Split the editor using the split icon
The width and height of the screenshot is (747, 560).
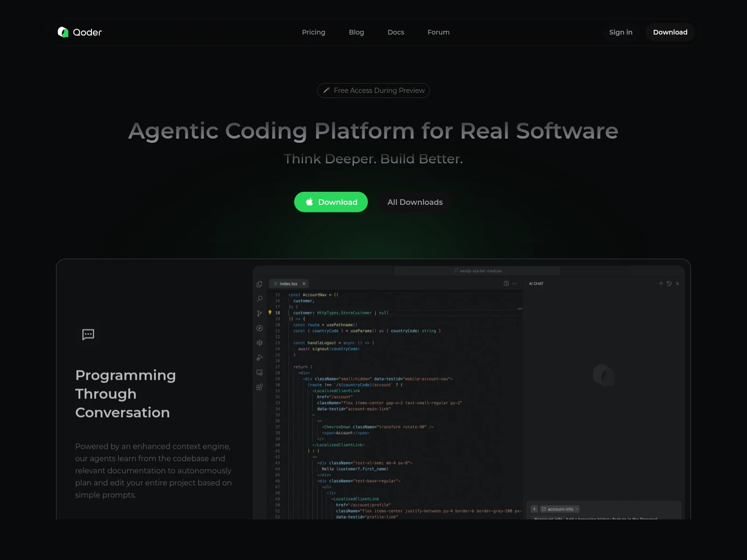click(506, 283)
